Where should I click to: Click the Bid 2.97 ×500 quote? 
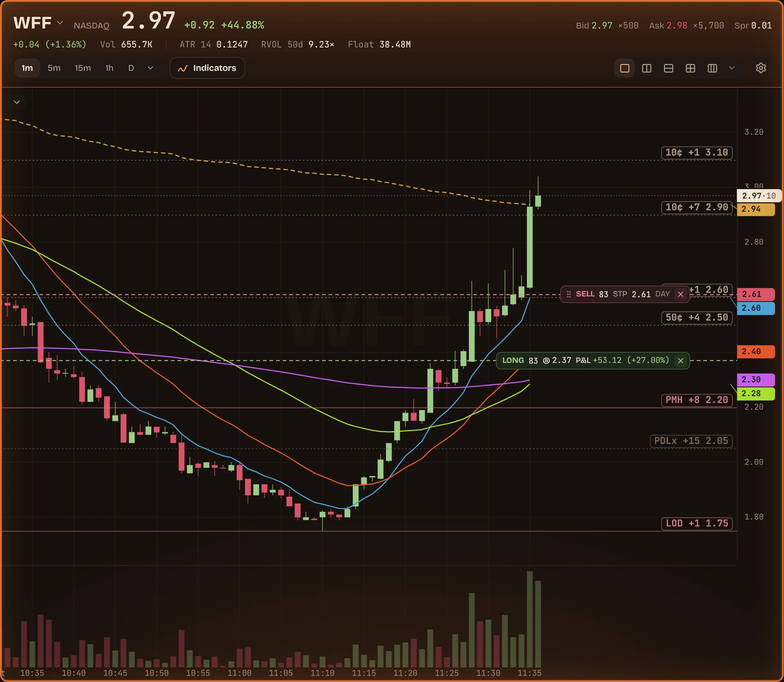tap(607, 26)
